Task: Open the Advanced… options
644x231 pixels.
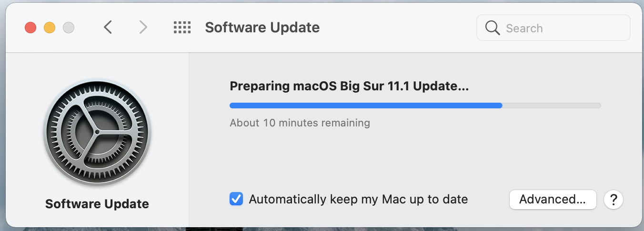Action: coord(553,200)
